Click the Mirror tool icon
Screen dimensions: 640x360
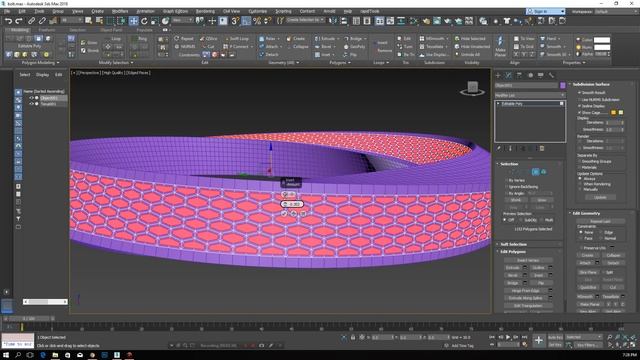point(333,20)
